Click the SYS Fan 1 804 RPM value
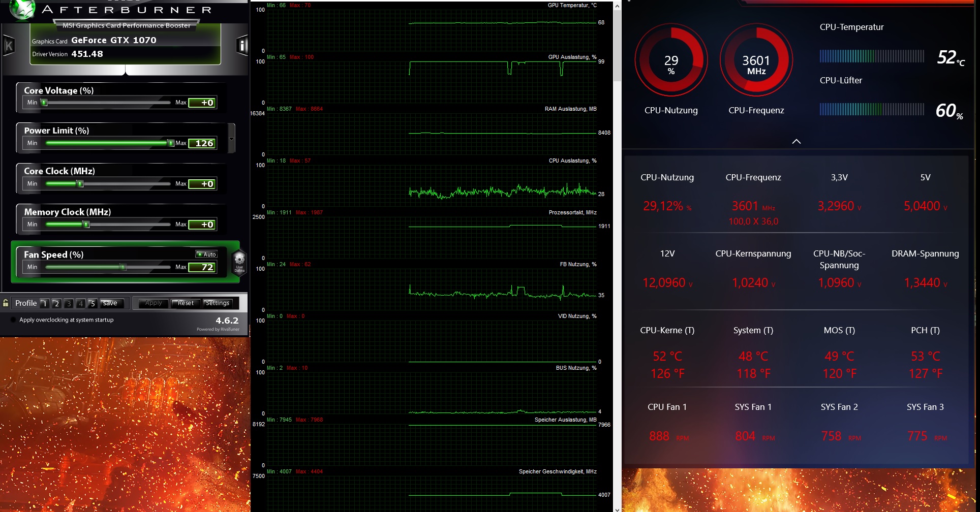 tap(755, 436)
